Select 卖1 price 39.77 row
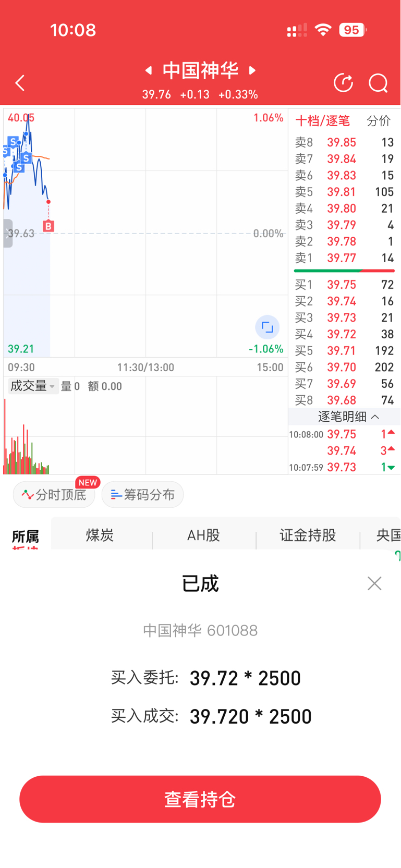The image size is (401, 868). tap(344, 258)
